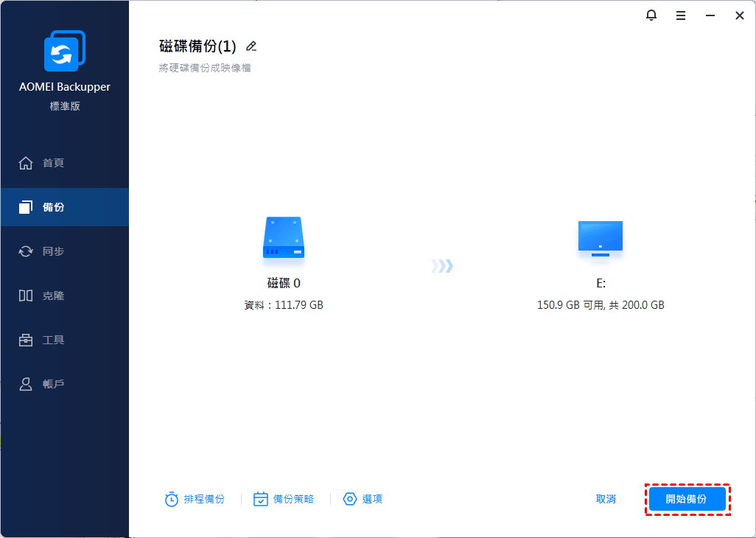Image resolution: width=756 pixels, height=538 pixels.
Task: Click 開始備份 to start backup
Action: [687, 499]
